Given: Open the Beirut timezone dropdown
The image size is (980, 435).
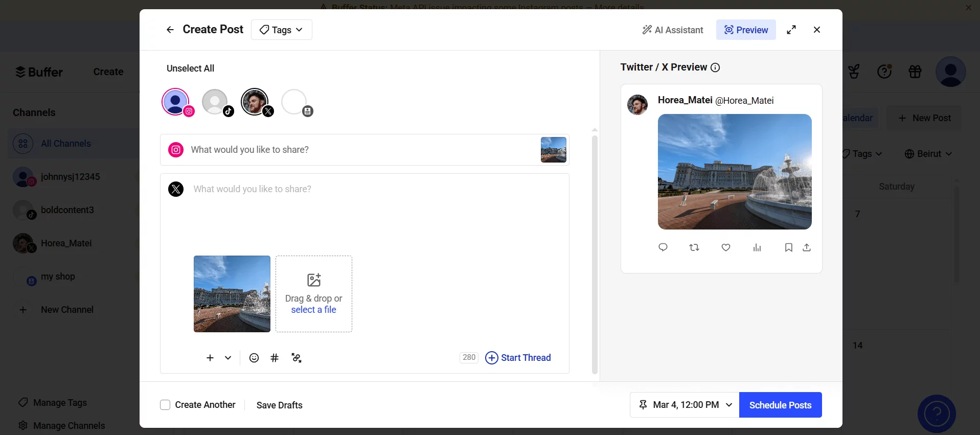Looking at the screenshot, I should coord(928,154).
